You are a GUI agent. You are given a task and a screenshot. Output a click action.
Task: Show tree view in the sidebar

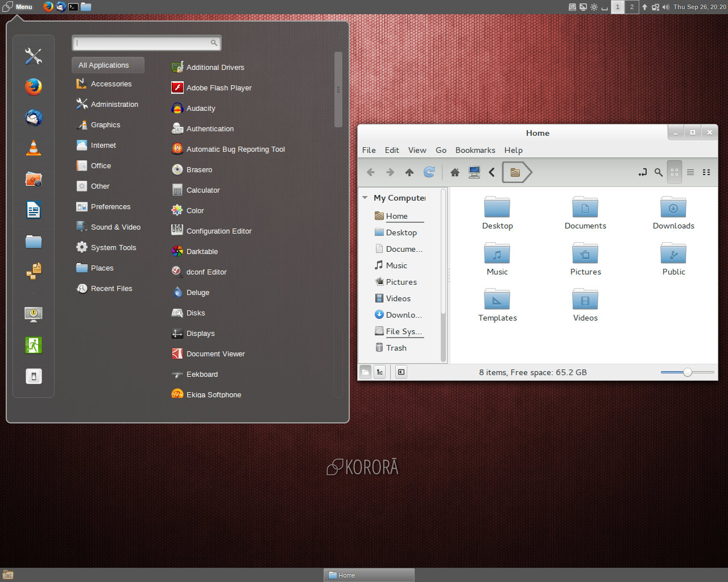[380, 372]
